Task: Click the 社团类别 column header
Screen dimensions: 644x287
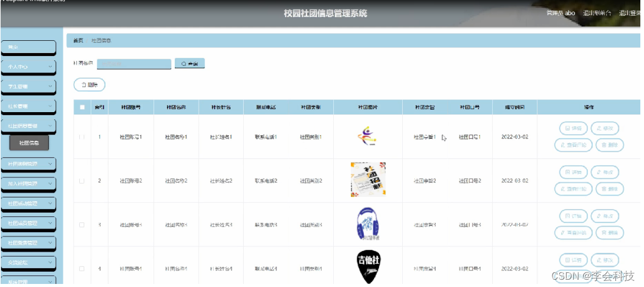Action: pos(311,107)
